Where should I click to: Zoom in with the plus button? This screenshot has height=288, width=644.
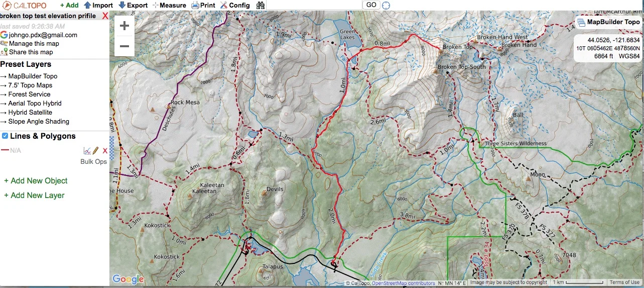(124, 26)
